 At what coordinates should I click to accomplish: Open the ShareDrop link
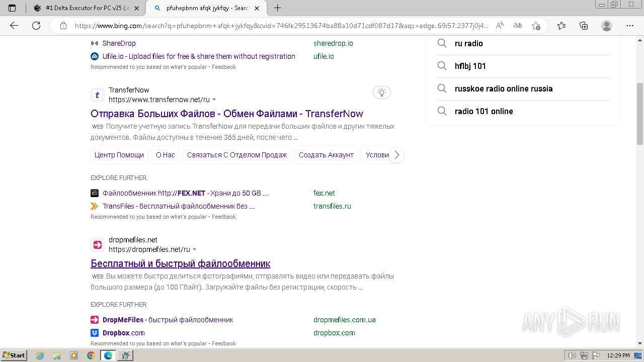119,43
